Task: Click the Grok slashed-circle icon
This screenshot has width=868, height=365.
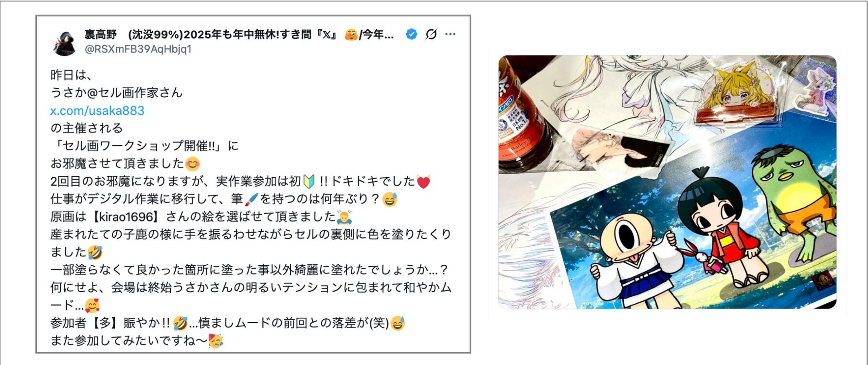Action: (x=431, y=35)
